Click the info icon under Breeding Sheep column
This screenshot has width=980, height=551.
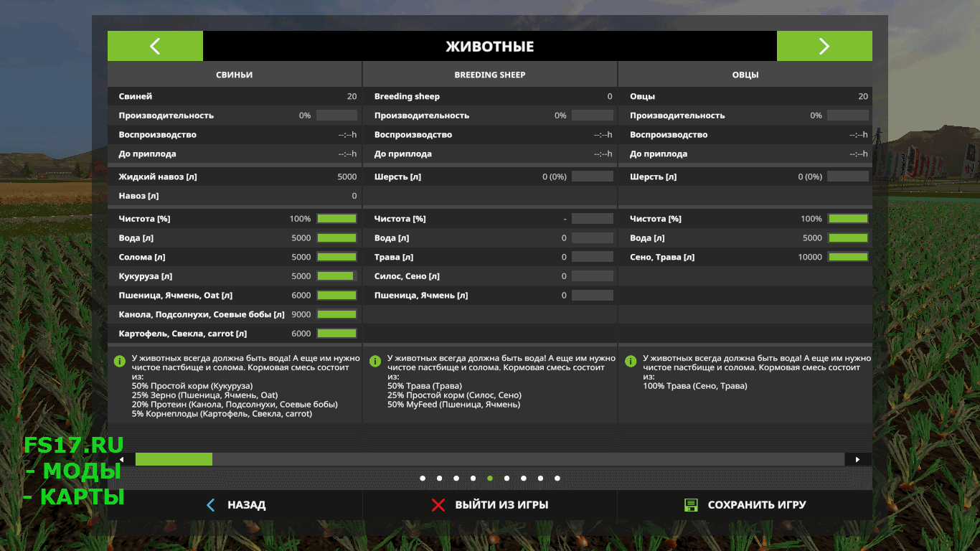pos(374,361)
